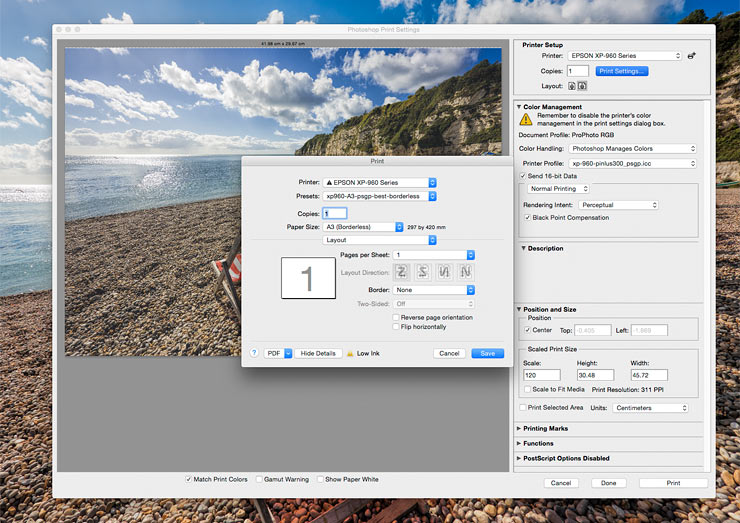Choose the first Z-pattern layout direction icon

click(401, 272)
